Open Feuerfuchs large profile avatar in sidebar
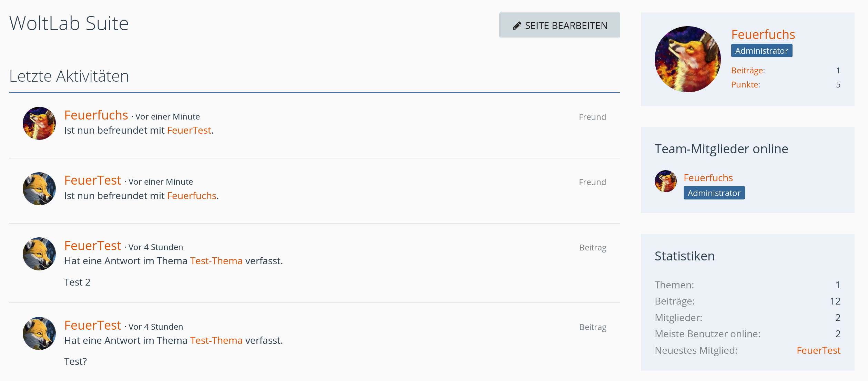868x381 pixels. [x=687, y=59]
